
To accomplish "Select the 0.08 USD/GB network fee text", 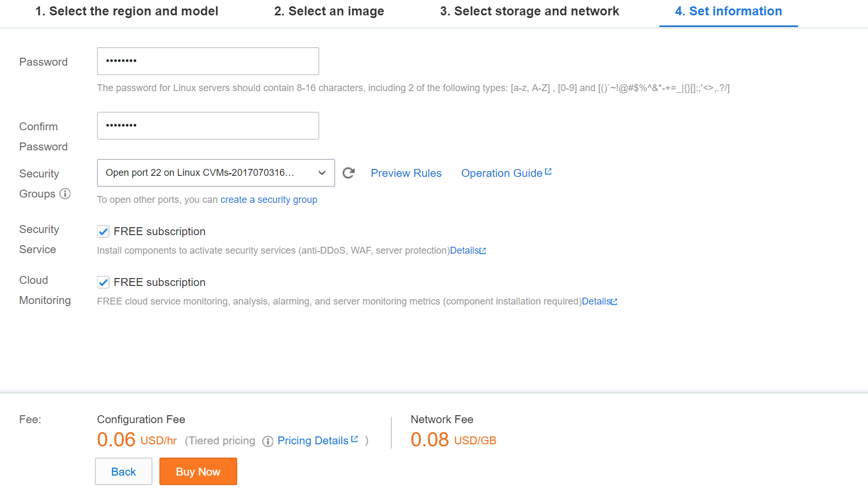I will pyautogui.click(x=453, y=440).
